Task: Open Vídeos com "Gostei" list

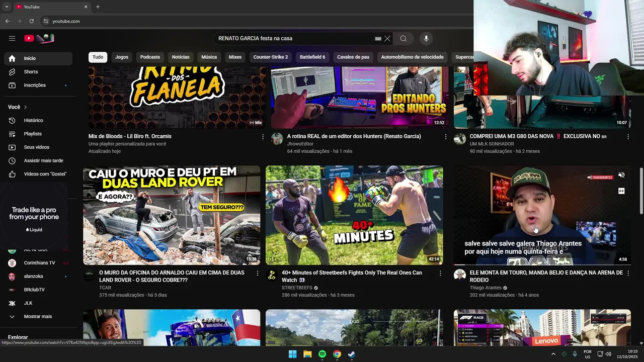Action: coord(38,174)
